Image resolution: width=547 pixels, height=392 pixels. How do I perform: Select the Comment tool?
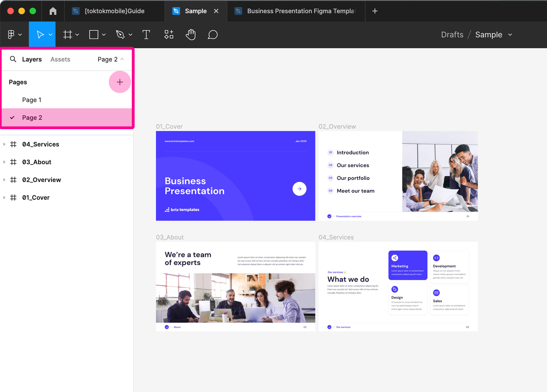tap(213, 35)
